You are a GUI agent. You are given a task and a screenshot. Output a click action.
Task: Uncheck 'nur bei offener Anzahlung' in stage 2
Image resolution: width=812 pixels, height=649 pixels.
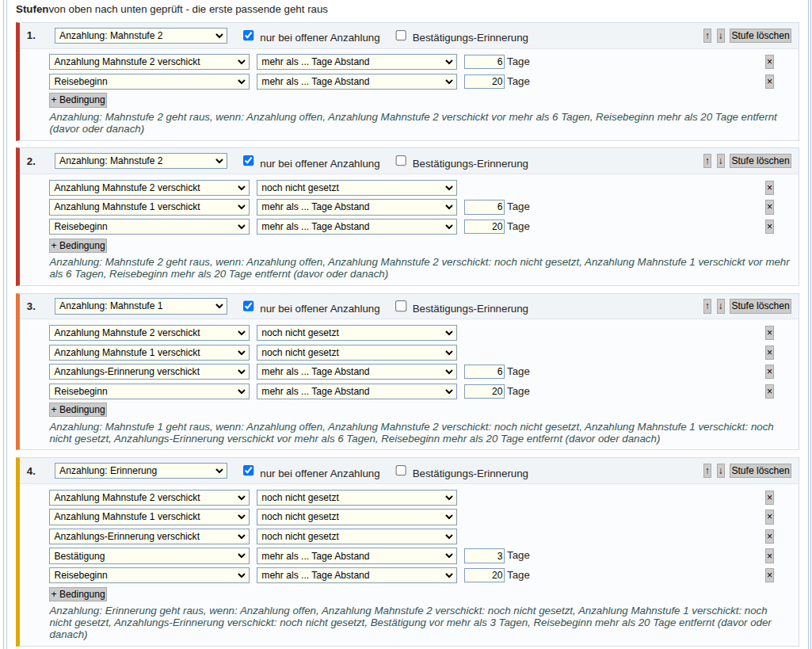point(249,161)
